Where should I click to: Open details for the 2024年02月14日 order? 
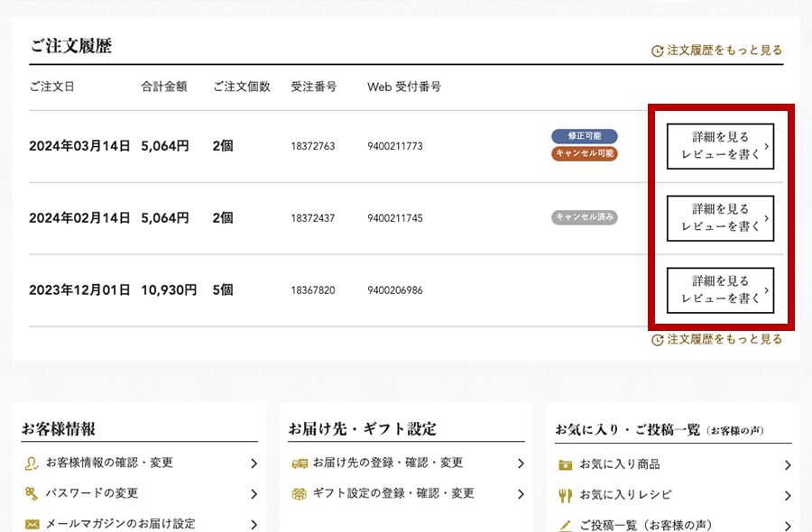(x=720, y=218)
